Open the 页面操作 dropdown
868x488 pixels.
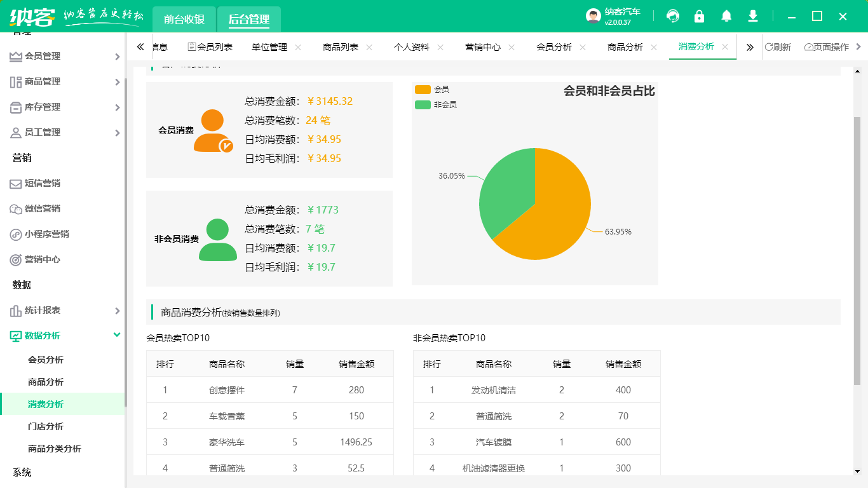pyautogui.click(x=826, y=46)
